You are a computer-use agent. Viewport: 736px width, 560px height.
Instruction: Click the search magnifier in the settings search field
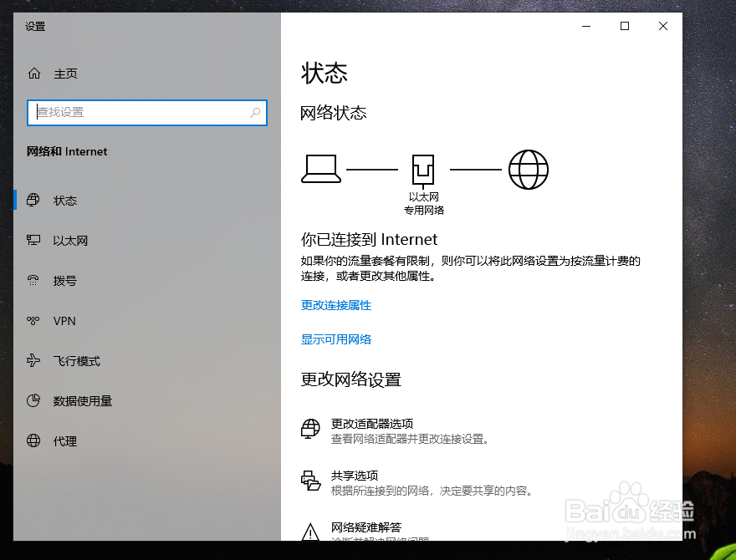pyautogui.click(x=254, y=112)
